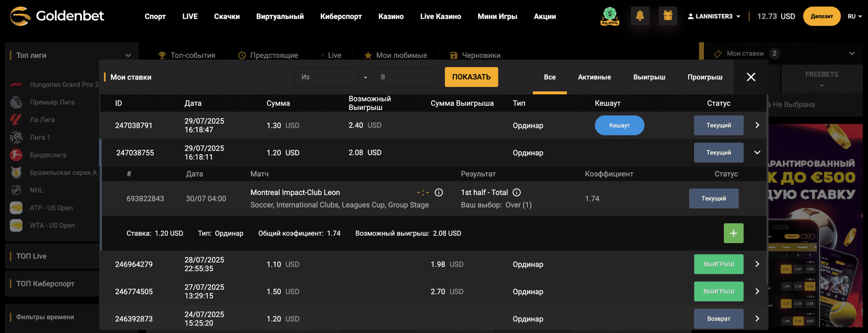Click the WTA - US Open icon
This screenshot has height=333, width=868.
16,225
